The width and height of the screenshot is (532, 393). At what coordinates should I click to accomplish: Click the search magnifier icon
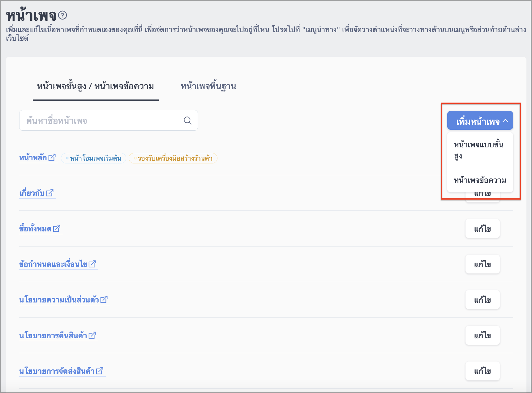(188, 120)
